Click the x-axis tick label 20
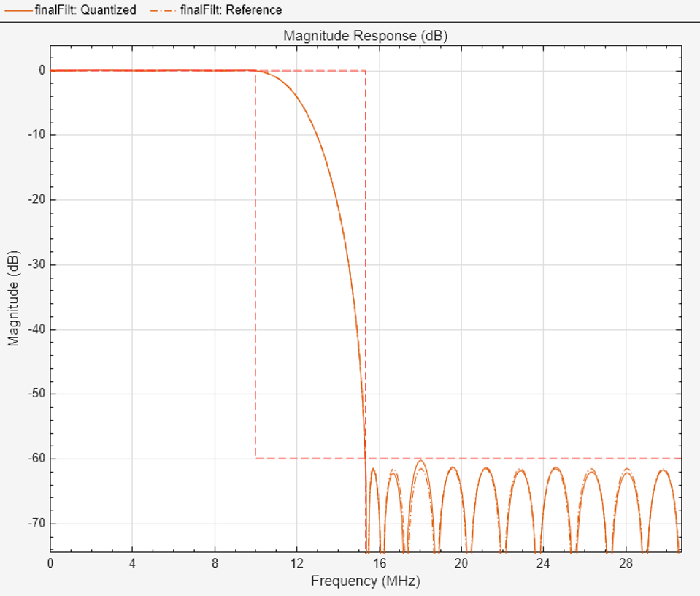This screenshot has height=596, width=700. (x=461, y=563)
